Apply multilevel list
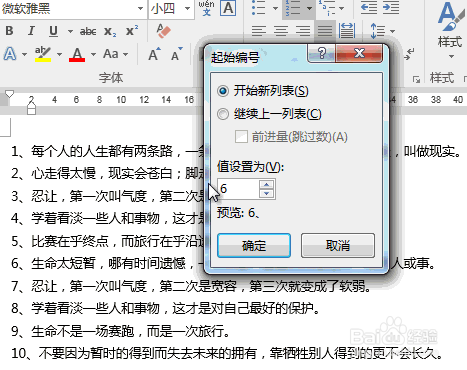 pyautogui.click(x=327, y=8)
